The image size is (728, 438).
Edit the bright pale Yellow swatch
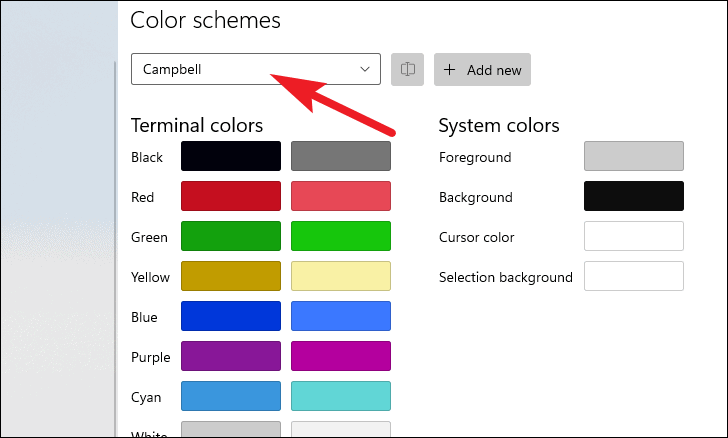click(341, 276)
